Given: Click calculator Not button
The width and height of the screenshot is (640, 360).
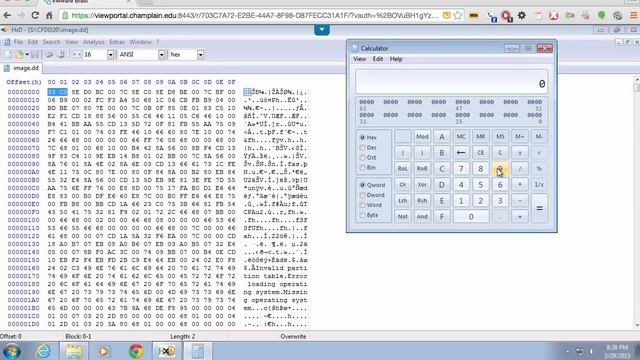Looking at the screenshot, I should pyautogui.click(x=402, y=216).
